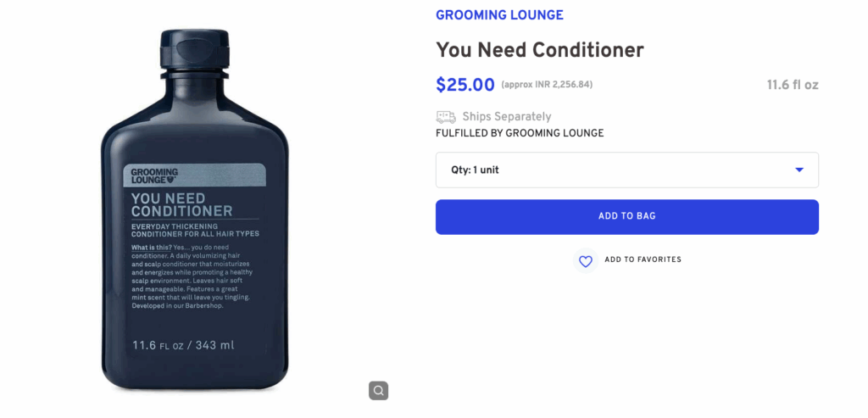Click the "FULFILLED BY GROOMING LOUNGE" text
868x418 pixels.
click(520, 133)
